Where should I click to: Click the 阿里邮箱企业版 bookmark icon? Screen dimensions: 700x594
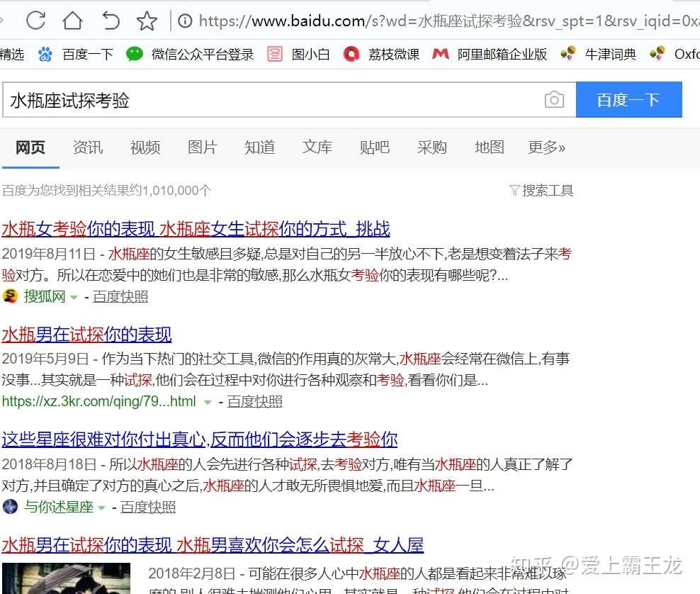441,53
